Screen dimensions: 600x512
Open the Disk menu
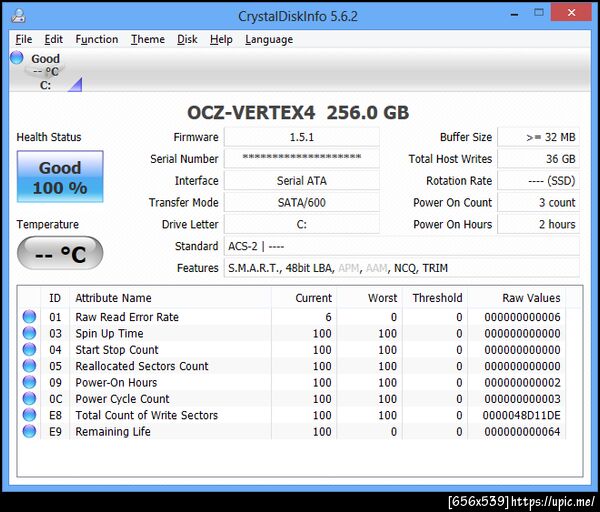click(x=187, y=39)
